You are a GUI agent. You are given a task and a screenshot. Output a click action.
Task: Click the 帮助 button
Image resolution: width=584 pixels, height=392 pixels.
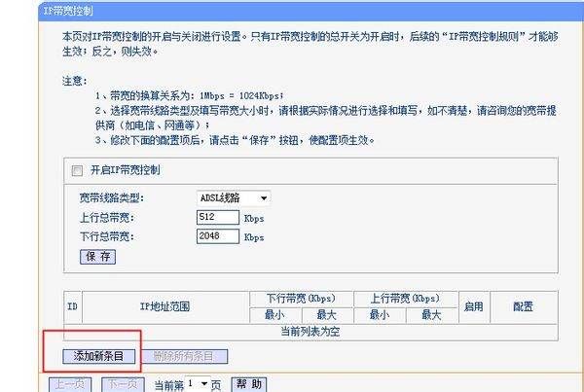point(249,384)
